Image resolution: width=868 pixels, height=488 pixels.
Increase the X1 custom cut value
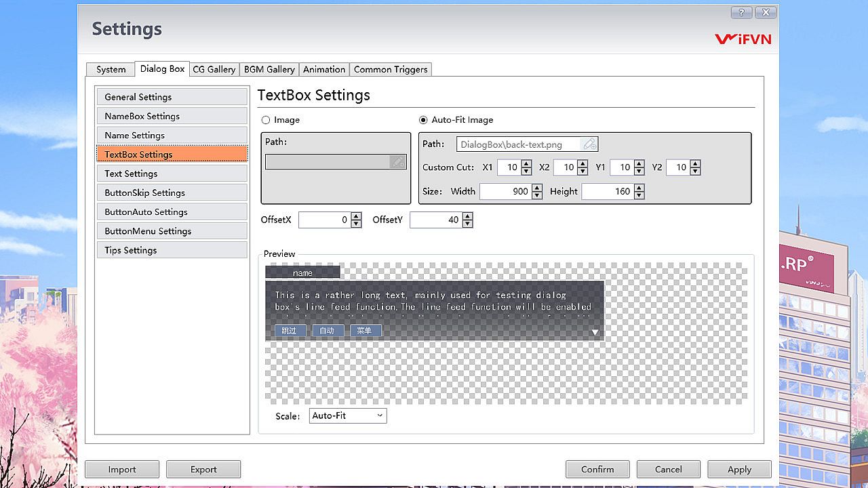(526, 163)
